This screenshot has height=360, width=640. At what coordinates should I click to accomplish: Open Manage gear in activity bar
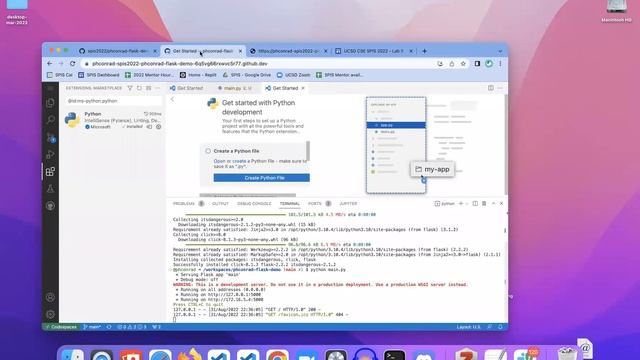pos(50,314)
